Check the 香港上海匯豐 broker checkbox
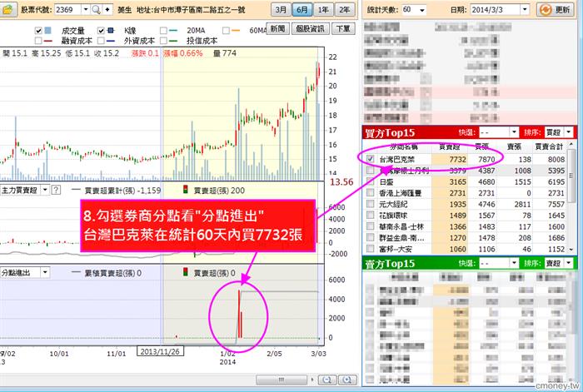The width and height of the screenshot is (583, 392). [371, 193]
